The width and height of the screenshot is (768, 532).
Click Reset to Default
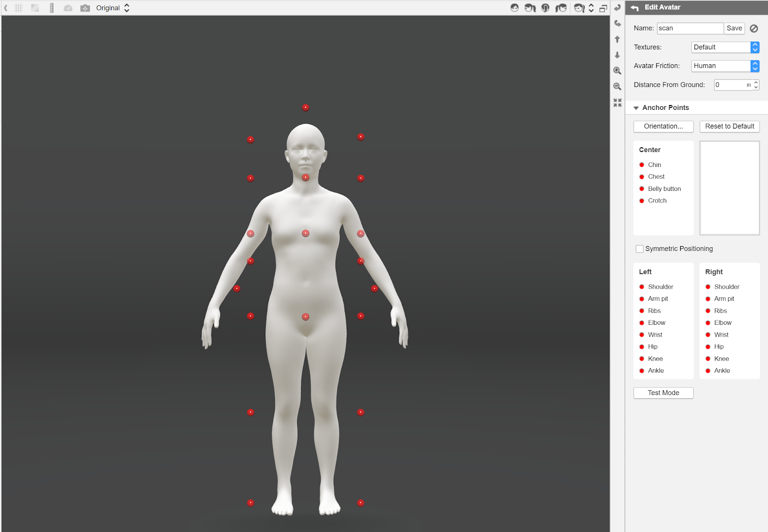click(730, 126)
